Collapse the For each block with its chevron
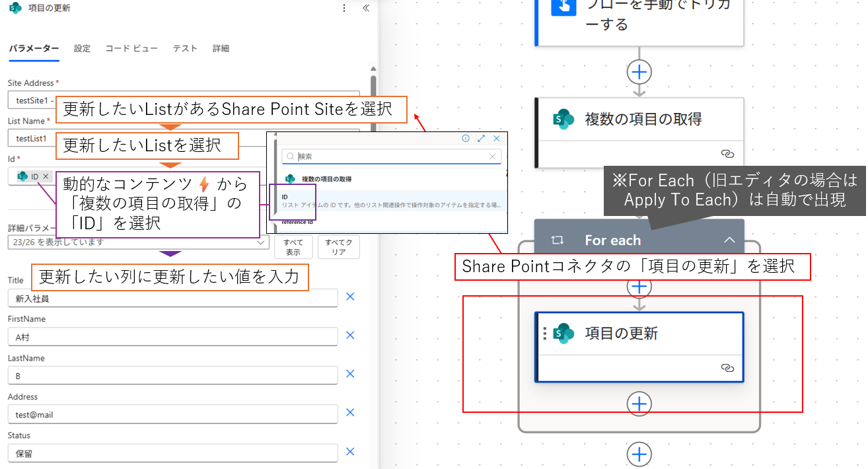Screen dimensions: 868x469 [x=729, y=240]
